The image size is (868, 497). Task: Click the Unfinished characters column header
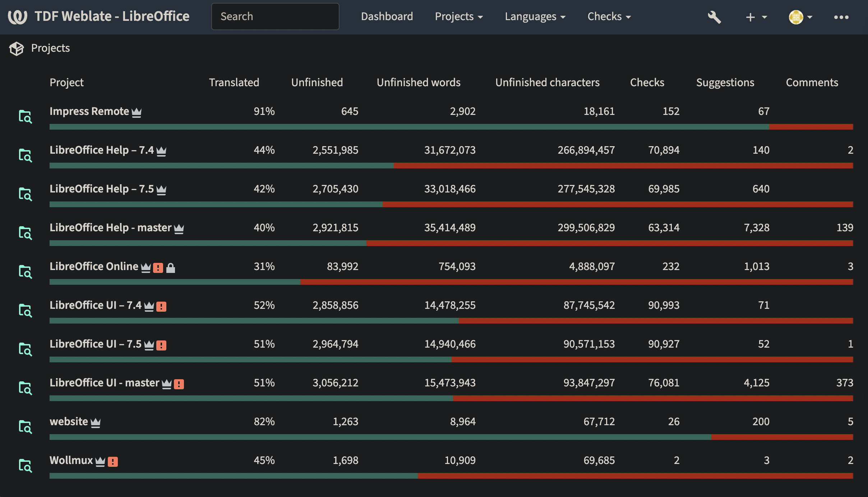tap(548, 83)
